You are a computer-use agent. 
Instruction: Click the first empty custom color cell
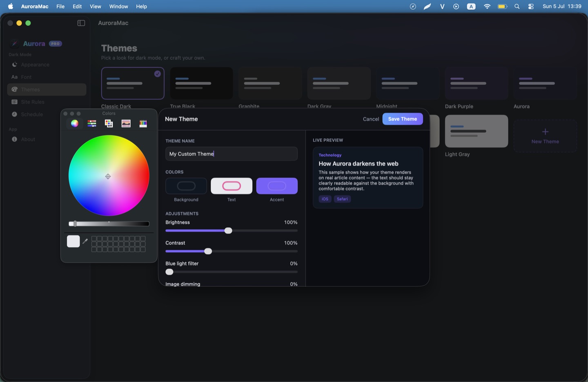(x=94, y=239)
